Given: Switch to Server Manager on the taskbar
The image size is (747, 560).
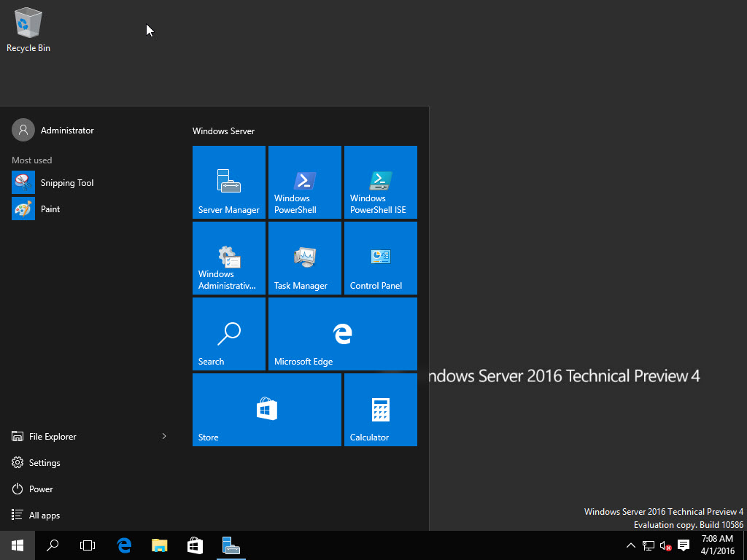Looking at the screenshot, I should [231, 545].
